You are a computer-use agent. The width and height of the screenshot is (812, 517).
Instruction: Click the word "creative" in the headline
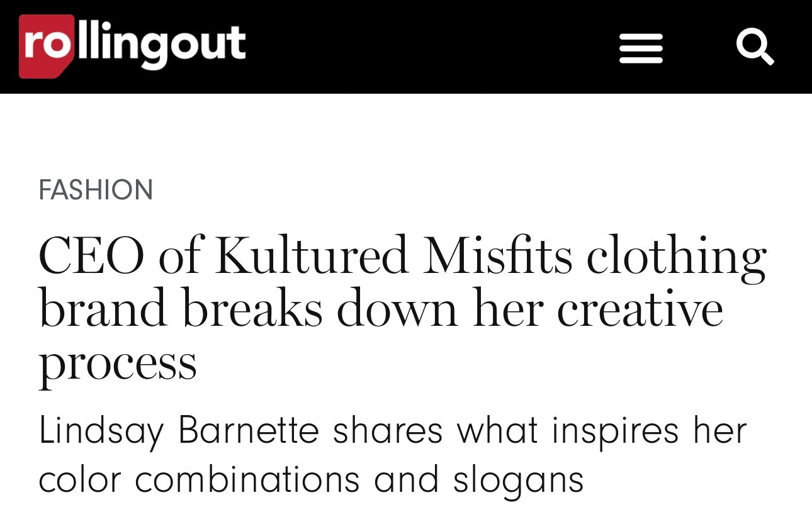[640, 309]
